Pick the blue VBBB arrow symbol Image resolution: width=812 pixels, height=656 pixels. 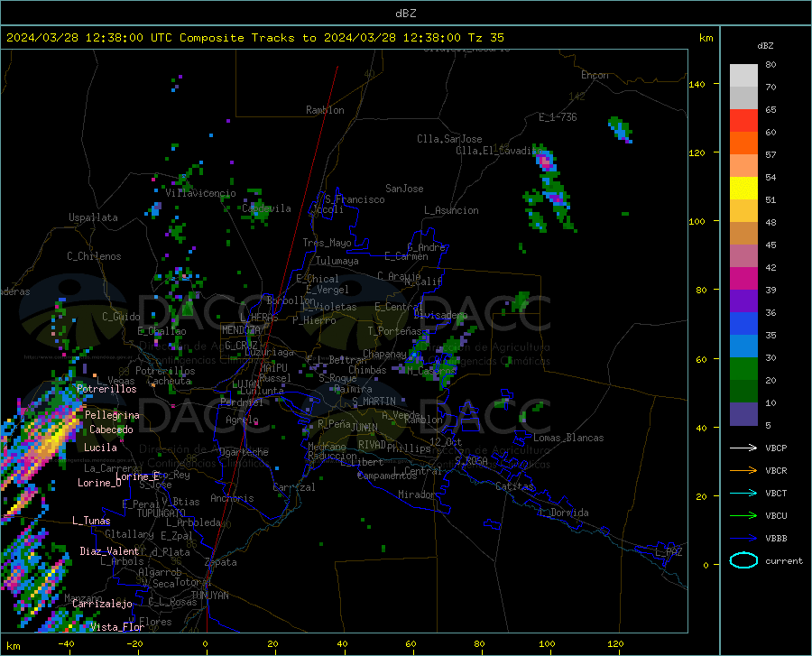pyautogui.click(x=743, y=539)
